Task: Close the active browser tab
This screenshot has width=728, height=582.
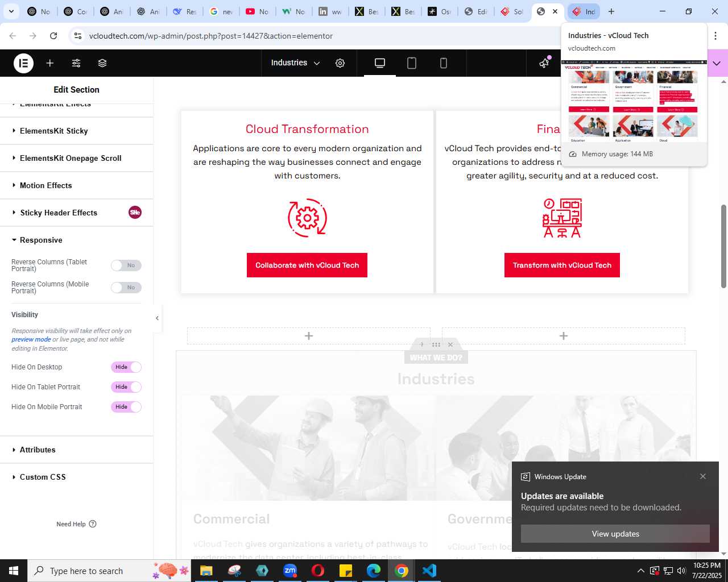Action: (556, 11)
